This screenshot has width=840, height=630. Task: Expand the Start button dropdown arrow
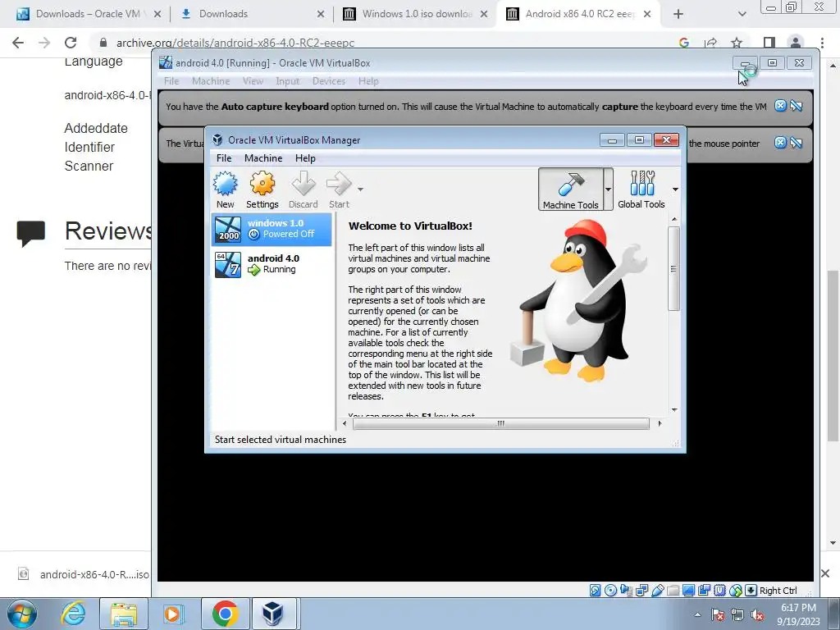tap(361, 189)
